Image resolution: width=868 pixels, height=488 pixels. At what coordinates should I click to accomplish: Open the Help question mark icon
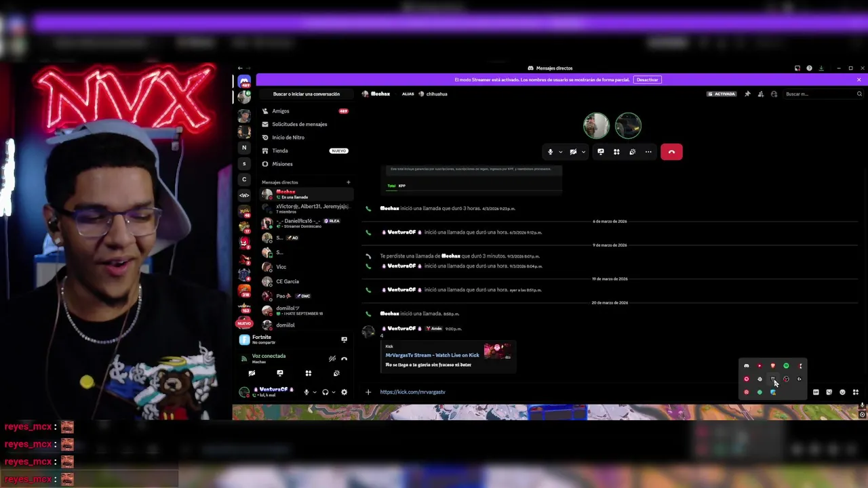(x=809, y=68)
